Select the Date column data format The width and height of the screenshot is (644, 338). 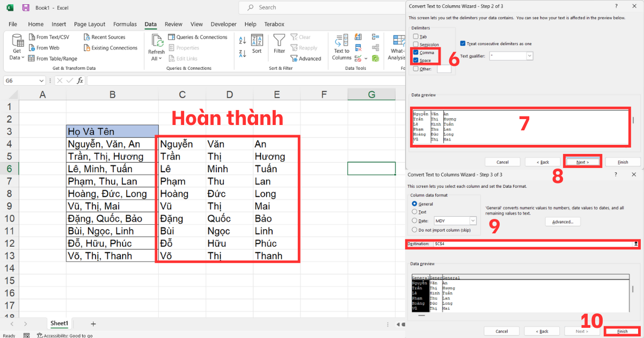(414, 221)
